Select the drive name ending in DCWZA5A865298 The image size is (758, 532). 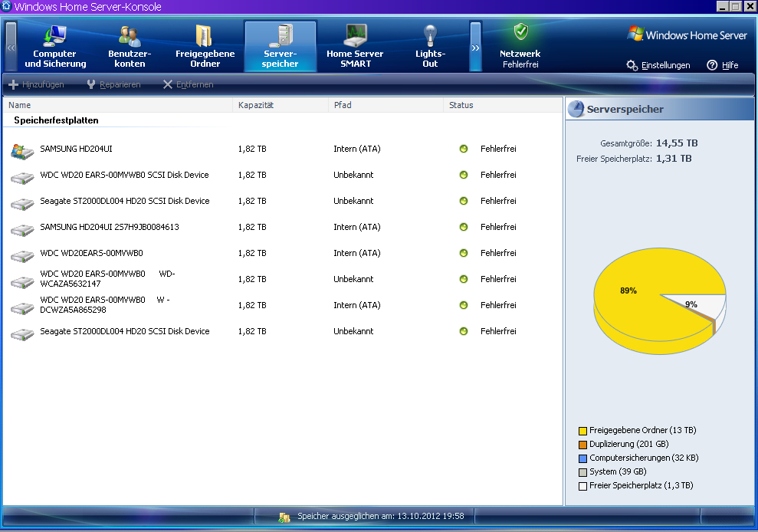[x=105, y=304]
